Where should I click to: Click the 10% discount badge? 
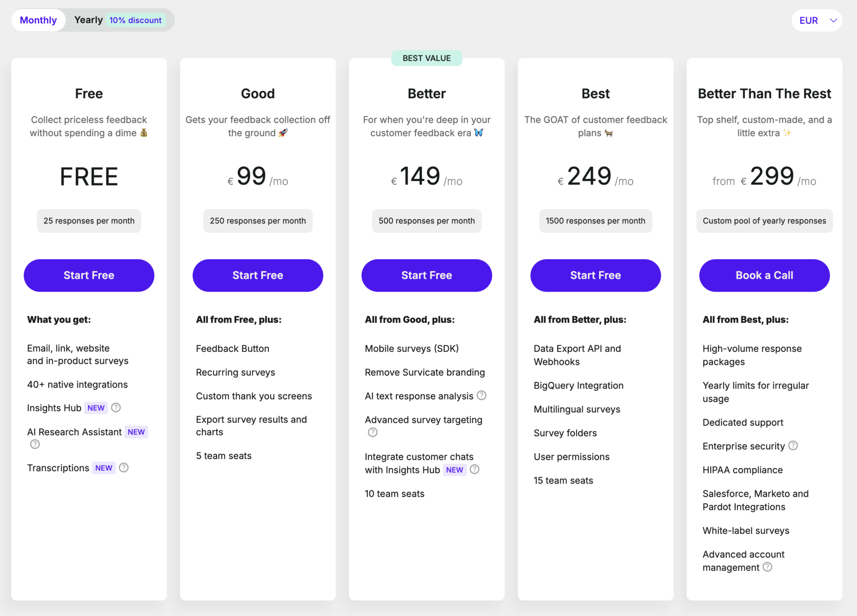click(x=135, y=20)
